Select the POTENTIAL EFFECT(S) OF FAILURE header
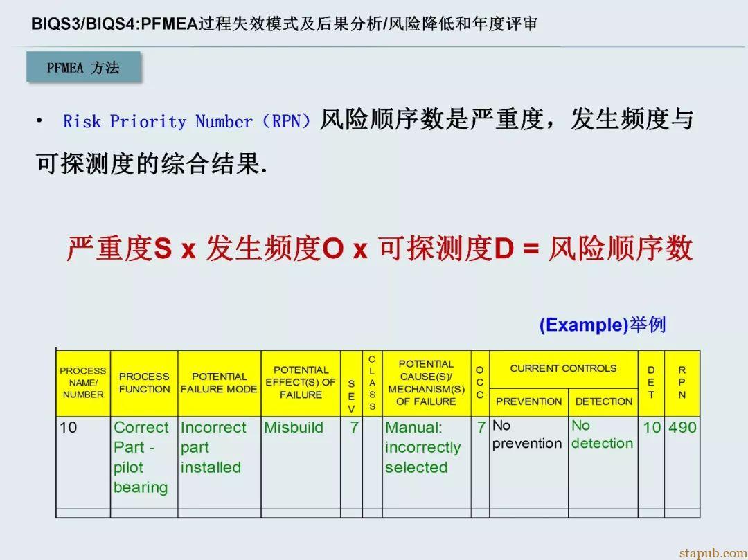748x560 pixels. (x=301, y=383)
